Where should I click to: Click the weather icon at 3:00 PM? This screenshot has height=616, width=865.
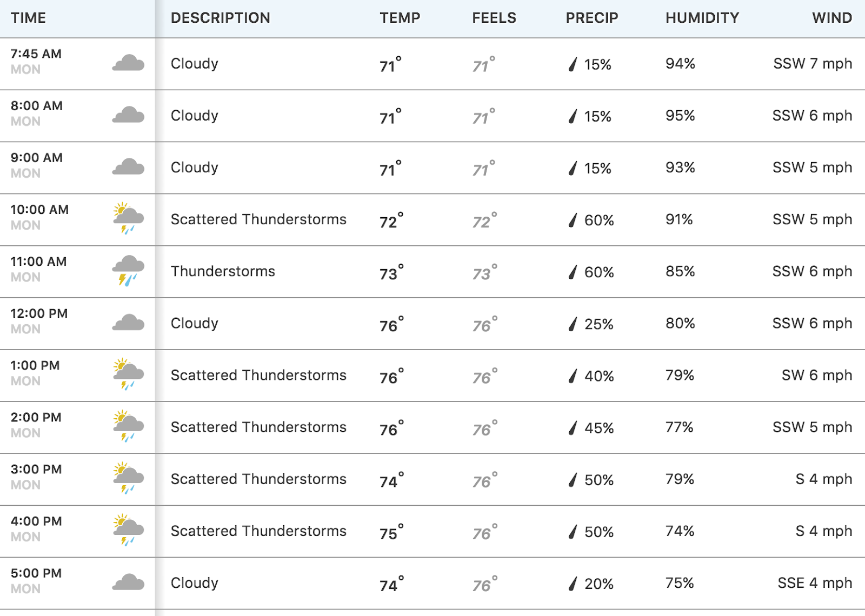pos(128,478)
